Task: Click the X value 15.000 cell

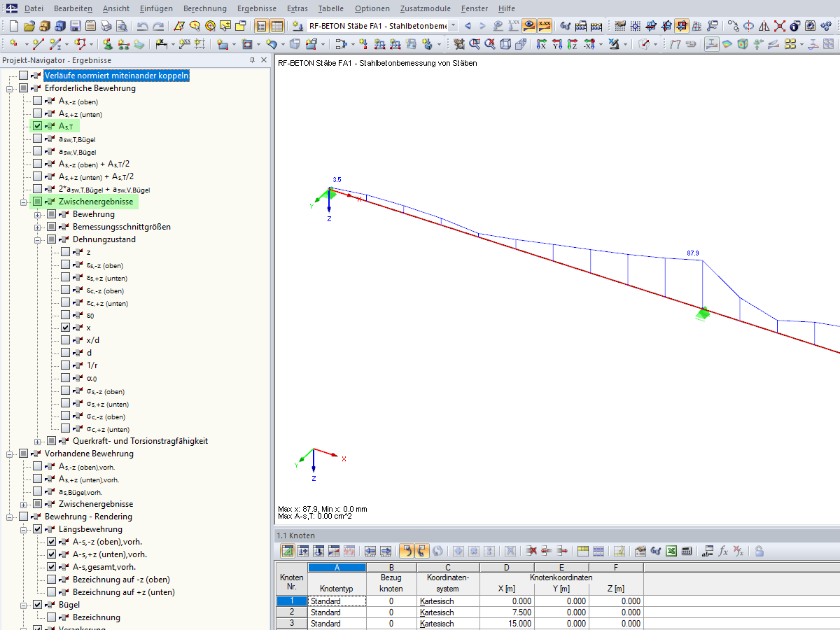Action: pos(507,623)
